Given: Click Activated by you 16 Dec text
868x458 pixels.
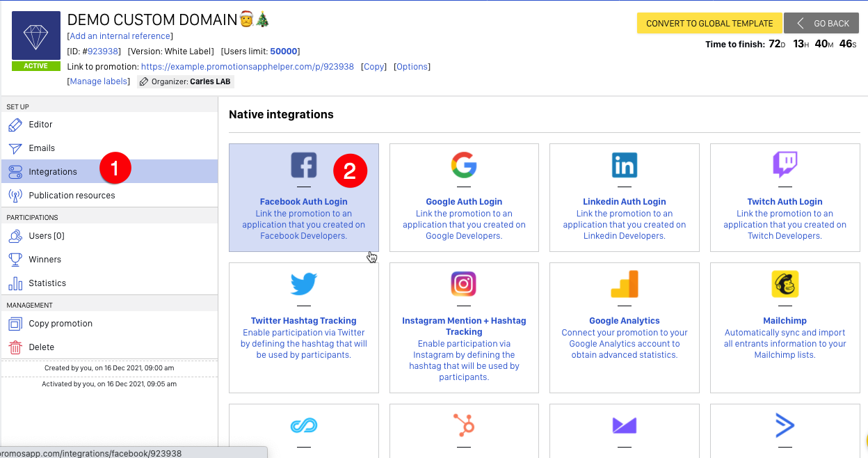Looking at the screenshot, I should point(109,384).
